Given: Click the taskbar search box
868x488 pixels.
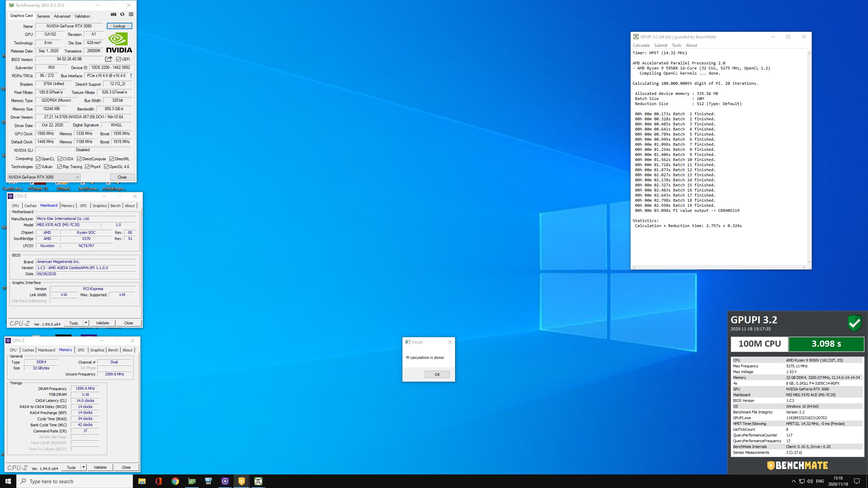Looking at the screenshot, I should pyautogui.click(x=75, y=481).
